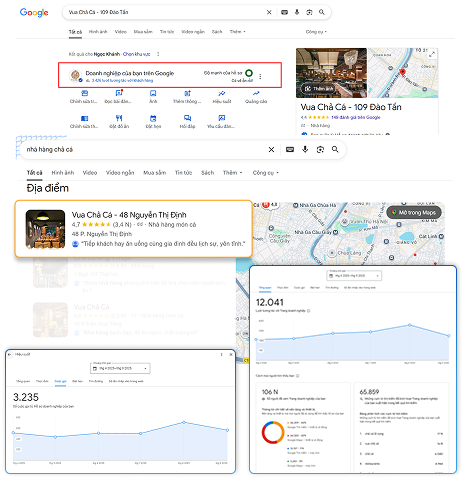This screenshot has width=464, height=479.
Task: Expand 'Thêm' in the 'nhà hàng chả cá' results tabs
Action: click(232, 173)
